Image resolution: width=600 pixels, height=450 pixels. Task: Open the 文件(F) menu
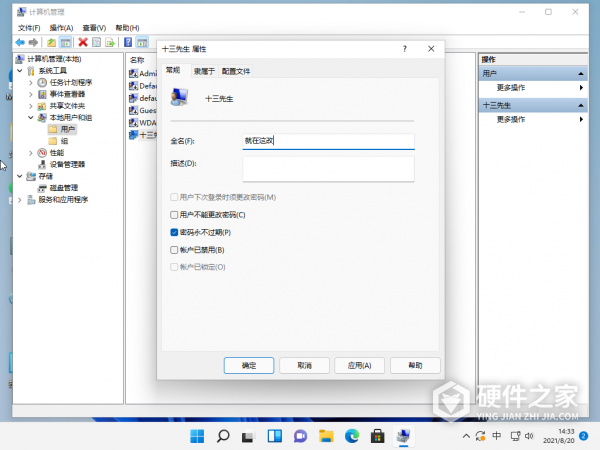pos(29,28)
